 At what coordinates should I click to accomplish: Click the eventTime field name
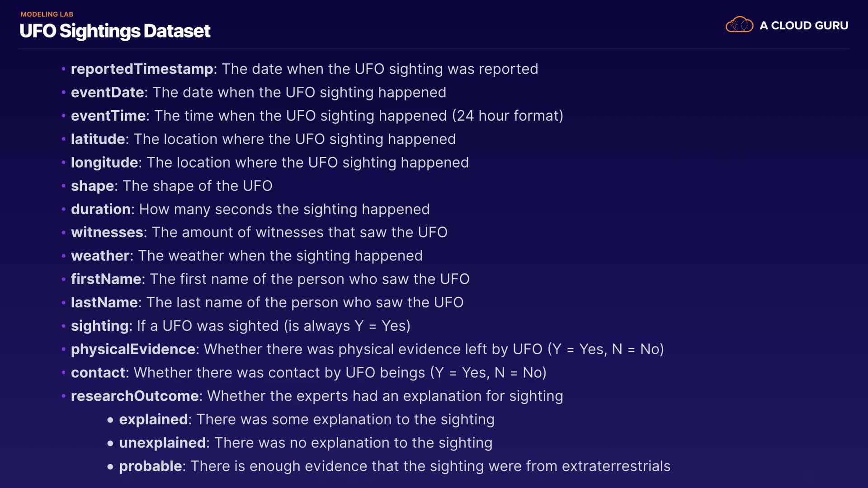pyautogui.click(x=108, y=116)
